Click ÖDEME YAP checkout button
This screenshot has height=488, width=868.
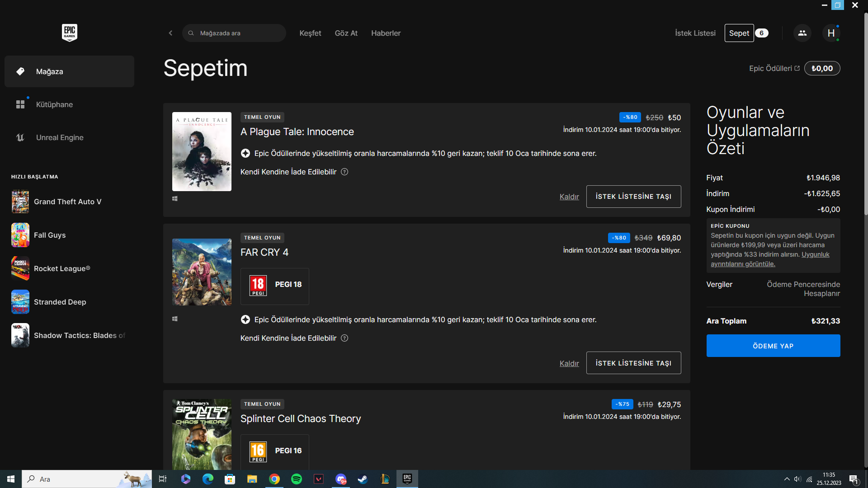[773, 346]
